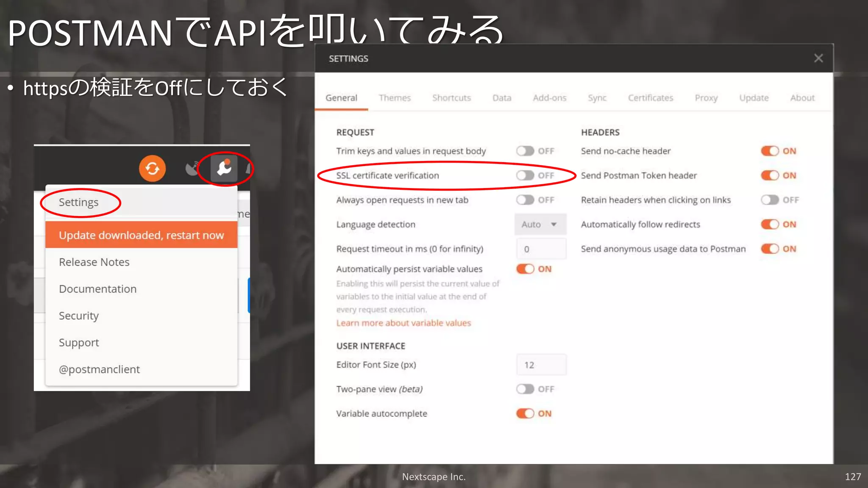868x488 pixels.
Task: Open the wrench settings menu icon
Action: click(x=224, y=169)
